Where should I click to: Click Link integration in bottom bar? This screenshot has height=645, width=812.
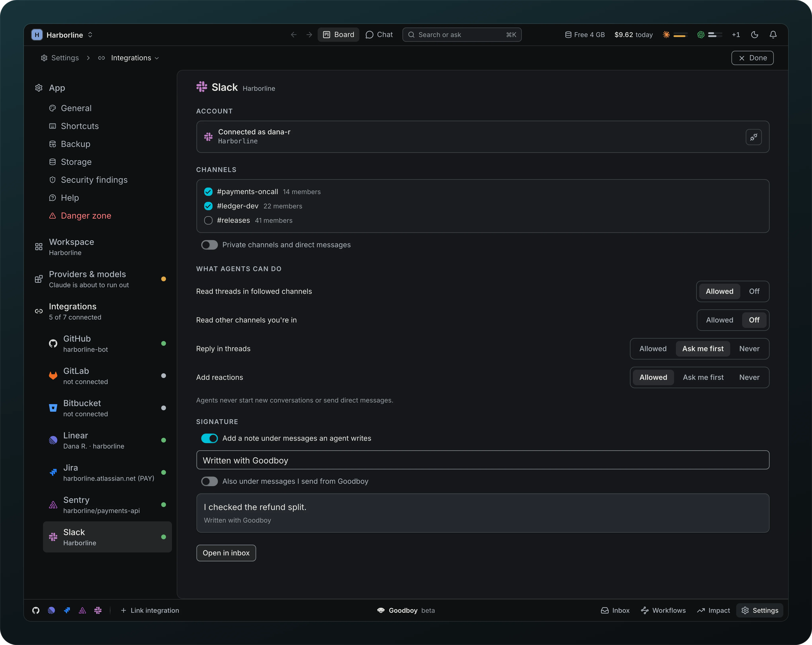coord(150,610)
